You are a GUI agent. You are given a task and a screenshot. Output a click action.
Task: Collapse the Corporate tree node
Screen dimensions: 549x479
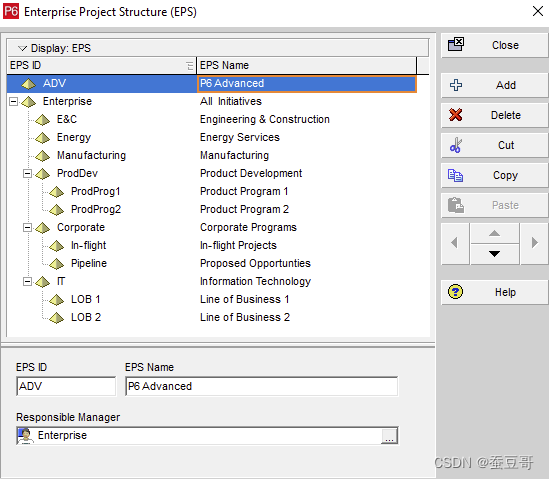27,228
